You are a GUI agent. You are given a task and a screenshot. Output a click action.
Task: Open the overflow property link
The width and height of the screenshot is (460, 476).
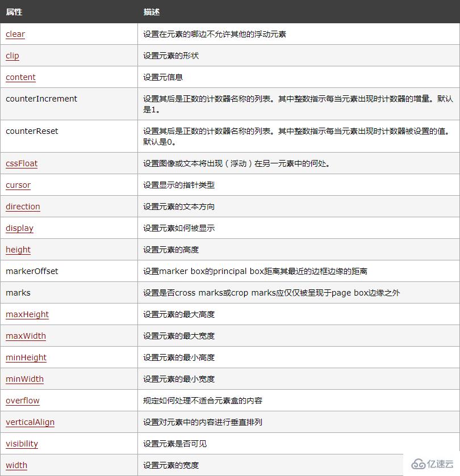point(23,401)
